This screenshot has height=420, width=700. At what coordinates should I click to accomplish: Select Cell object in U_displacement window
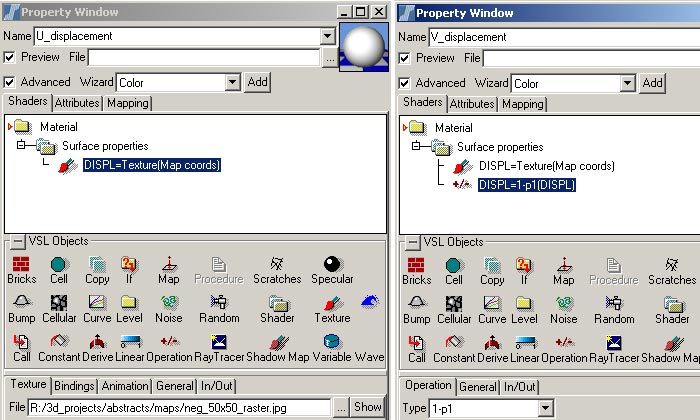pos(58,271)
